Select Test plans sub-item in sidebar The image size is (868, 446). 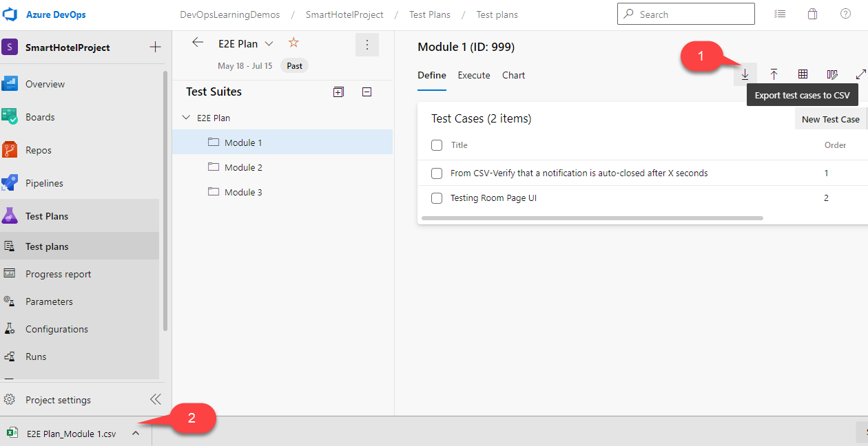(47, 246)
